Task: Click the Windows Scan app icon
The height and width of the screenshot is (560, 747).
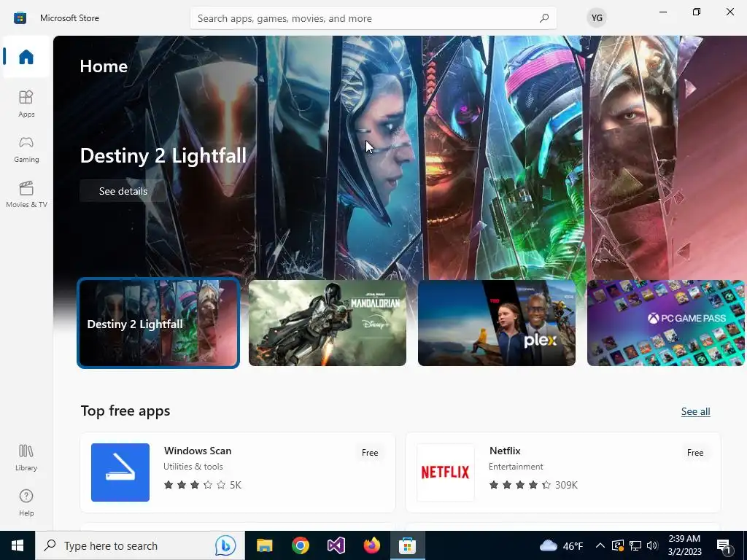Action: point(120,472)
